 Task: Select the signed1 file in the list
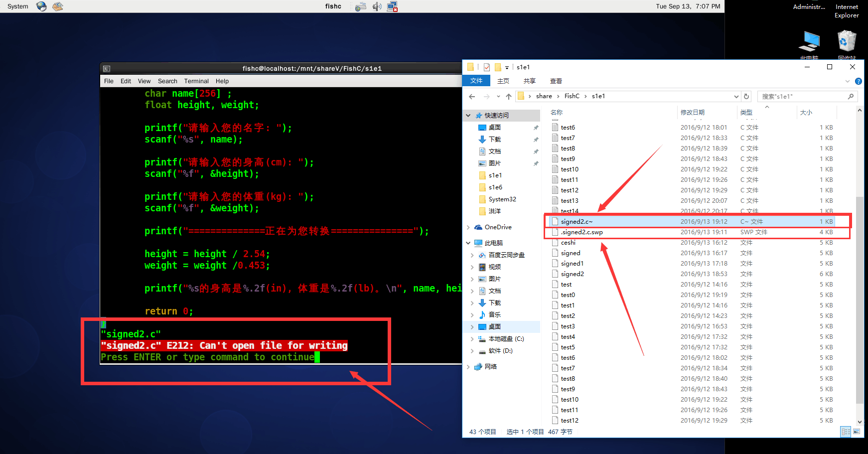click(x=572, y=263)
